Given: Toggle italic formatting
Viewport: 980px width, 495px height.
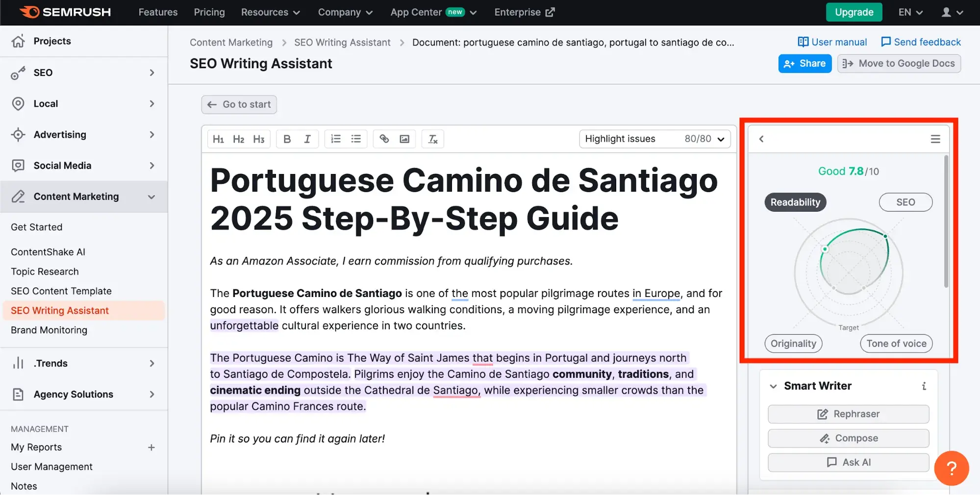Looking at the screenshot, I should [x=307, y=139].
